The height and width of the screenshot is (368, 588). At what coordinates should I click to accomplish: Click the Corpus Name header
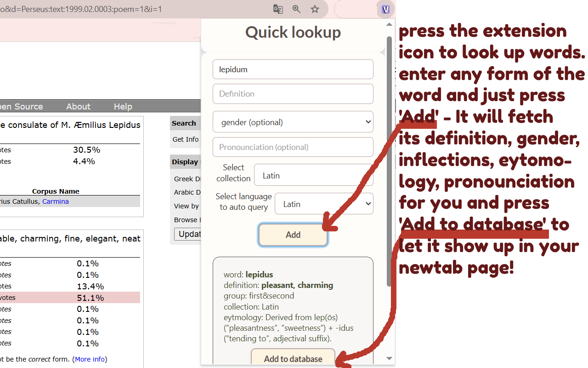click(56, 191)
